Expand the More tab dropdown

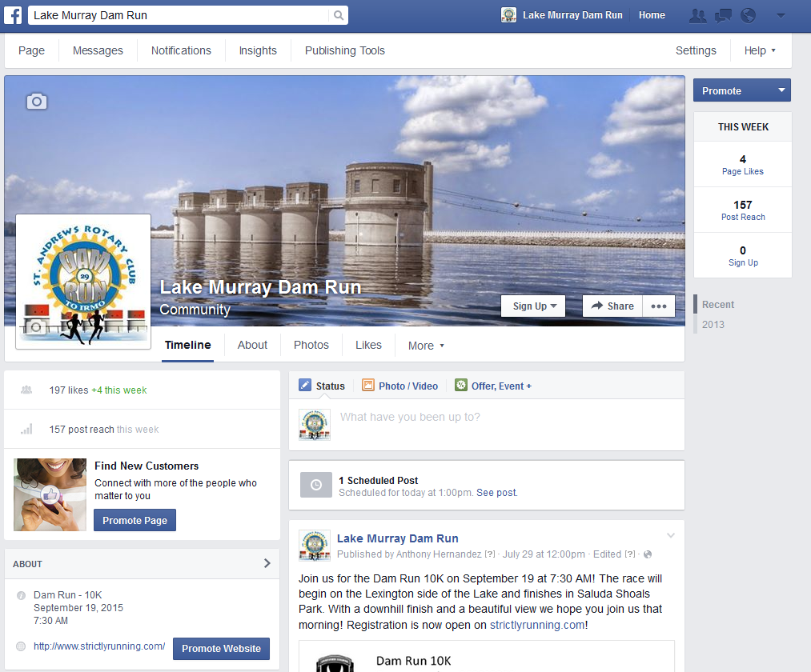pos(426,346)
